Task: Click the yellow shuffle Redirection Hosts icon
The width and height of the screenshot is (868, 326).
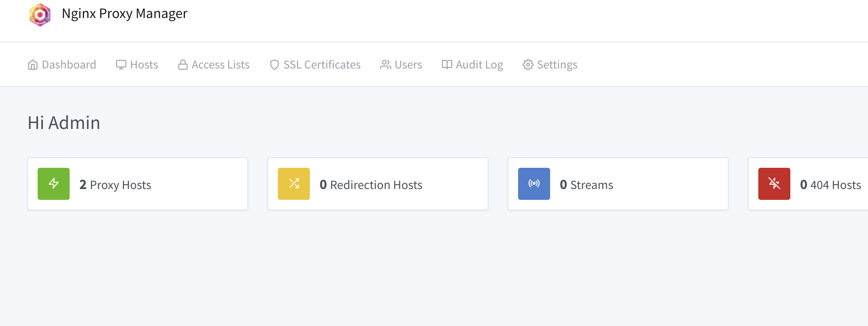Action: [294, 184]
